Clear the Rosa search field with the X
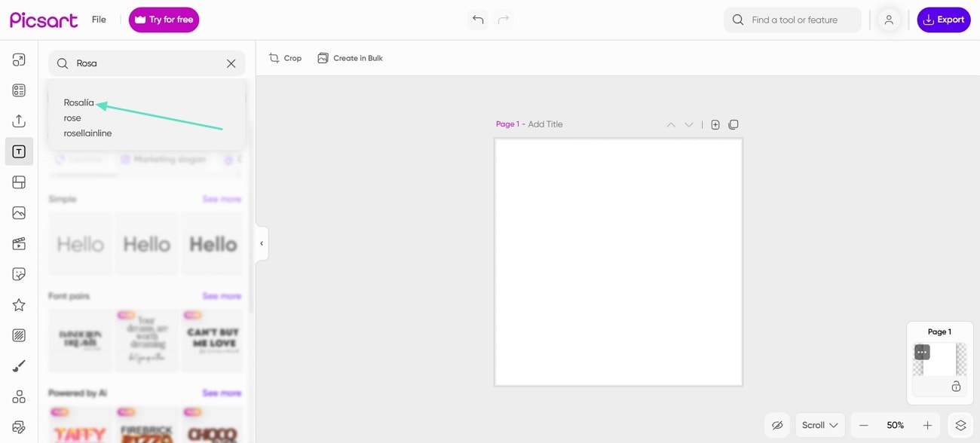The image size is (980, 443). click(x=231, y=63)
